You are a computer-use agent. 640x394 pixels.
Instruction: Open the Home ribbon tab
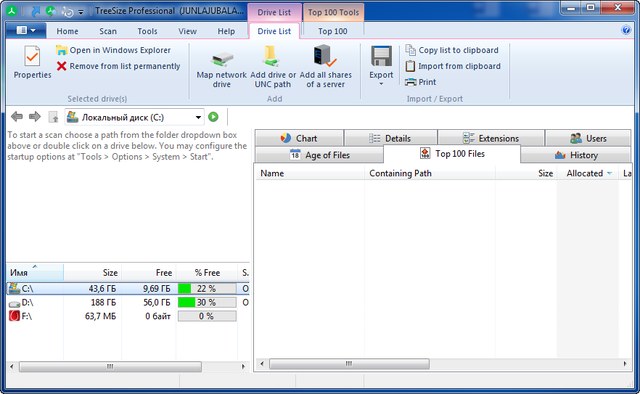click(x=67, y=31)
